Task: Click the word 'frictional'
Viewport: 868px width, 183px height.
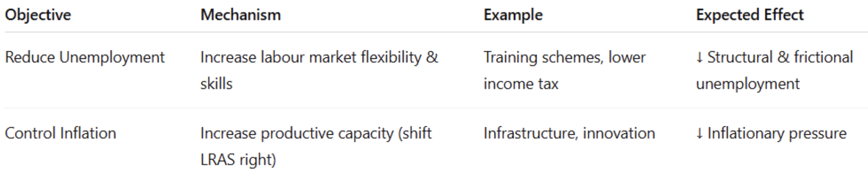Action: (823, 58)
